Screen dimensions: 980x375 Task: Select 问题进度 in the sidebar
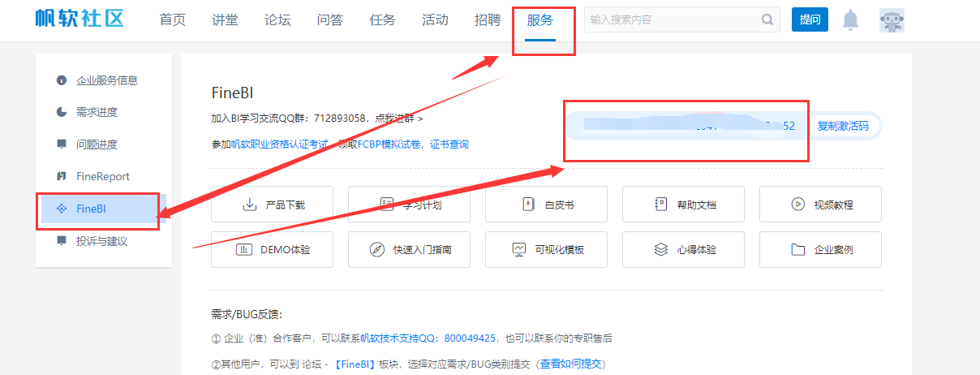(x=104, y=144)
